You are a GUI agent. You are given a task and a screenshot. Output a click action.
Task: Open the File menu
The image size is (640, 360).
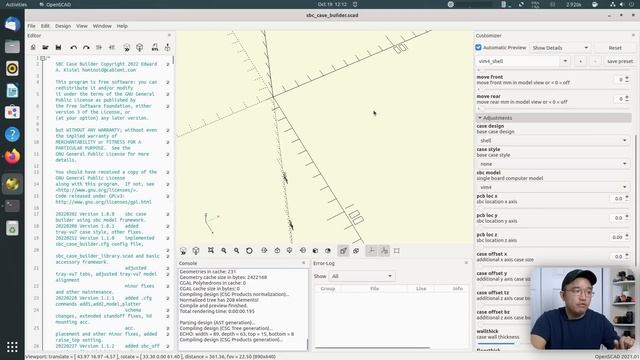point(31,26)
